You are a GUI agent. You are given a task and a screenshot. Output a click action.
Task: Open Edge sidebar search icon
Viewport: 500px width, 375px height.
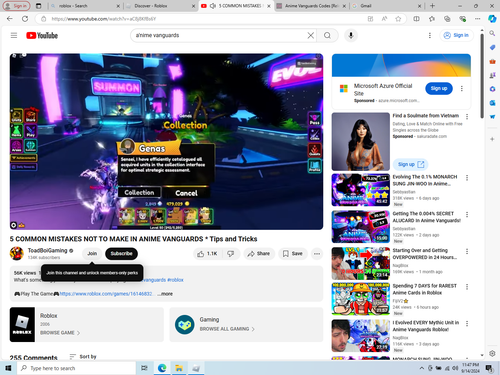(x=492, y=33)
